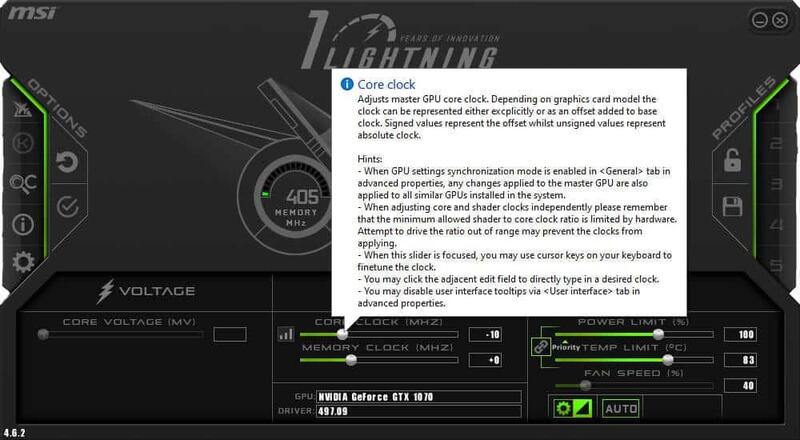The height and width of the screenshot is (440, 800).
Task: Save profile with the floppy disk icon
Action: [x=732, y=207]
